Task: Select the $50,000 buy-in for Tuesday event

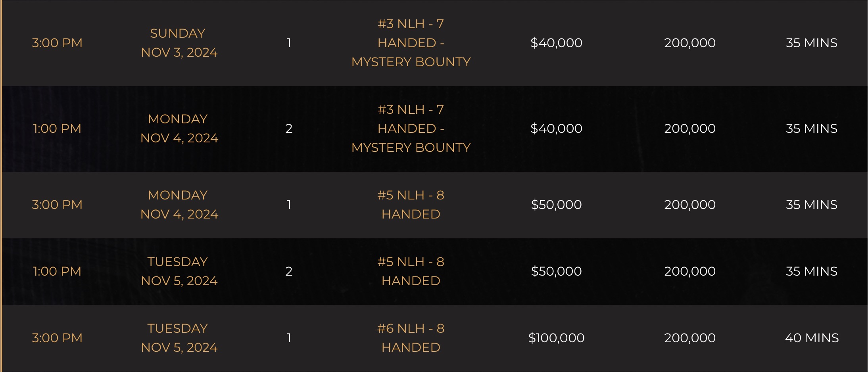Action: click(556, 271)
